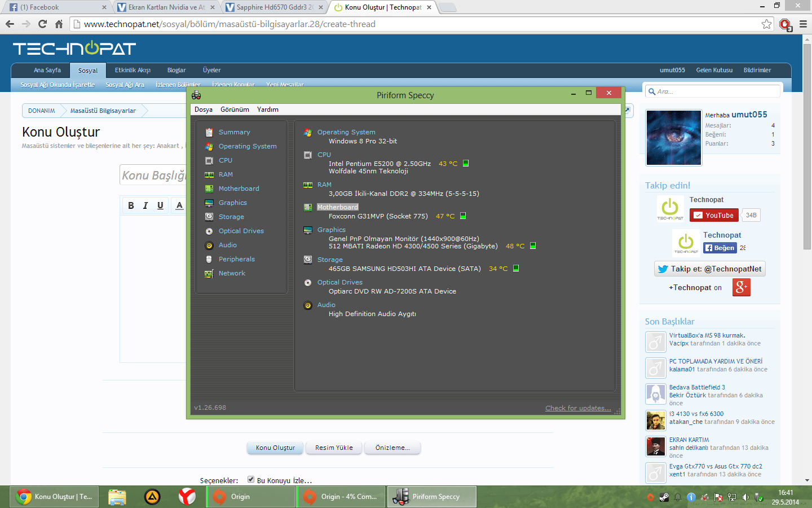Open the Bloglar navigation tab
Viewport: 812px width, 508px height.
click(x=176, y=70)
